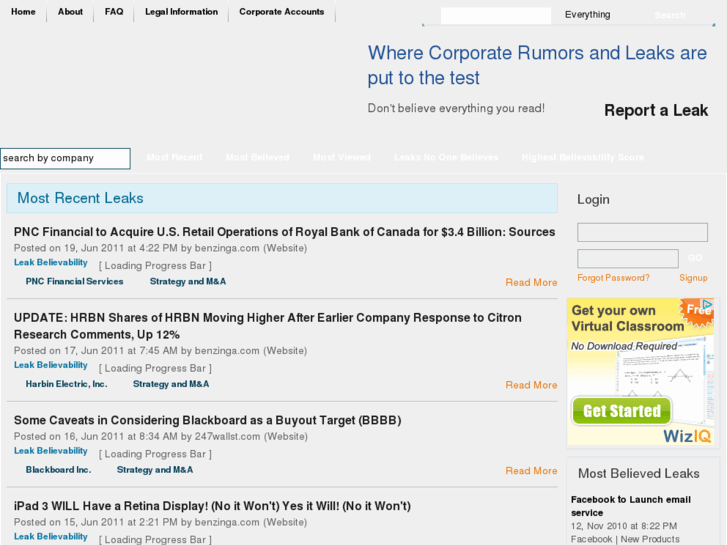Open Corporate Accounts page
This screenshot has height=545, width=727.
[281, 12]
